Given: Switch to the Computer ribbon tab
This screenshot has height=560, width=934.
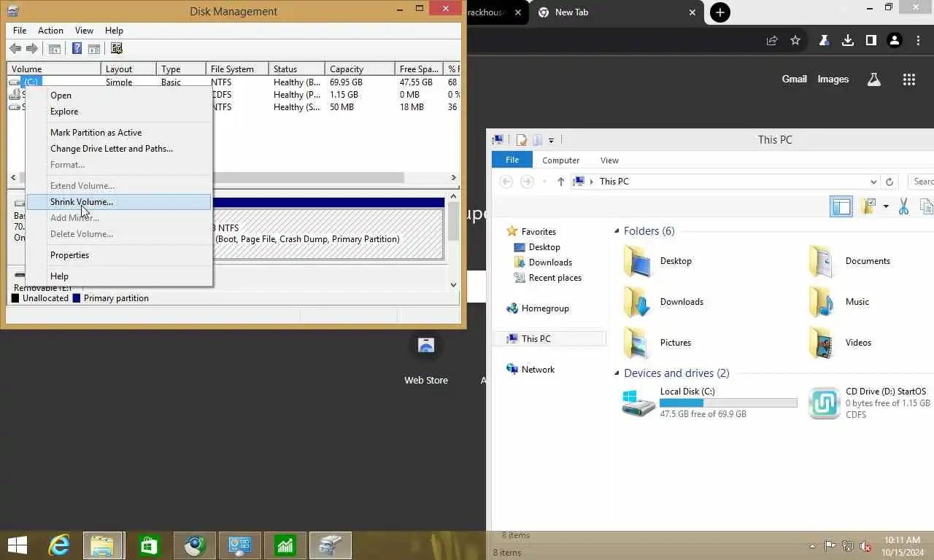Looking at the screenshot, I should (x=560, y=160).
